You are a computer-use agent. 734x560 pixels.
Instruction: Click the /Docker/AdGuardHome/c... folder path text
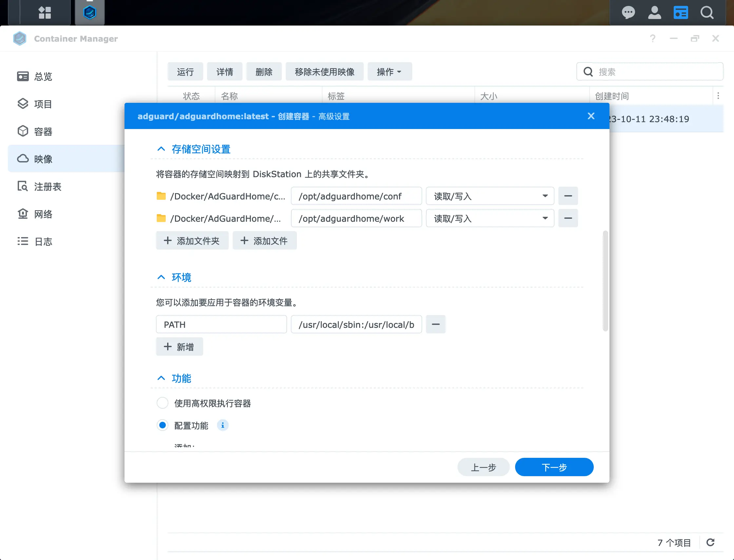click(x=228, y=196)
